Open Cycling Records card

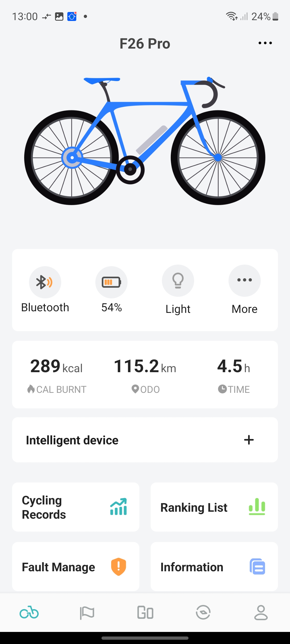(76, 507)
